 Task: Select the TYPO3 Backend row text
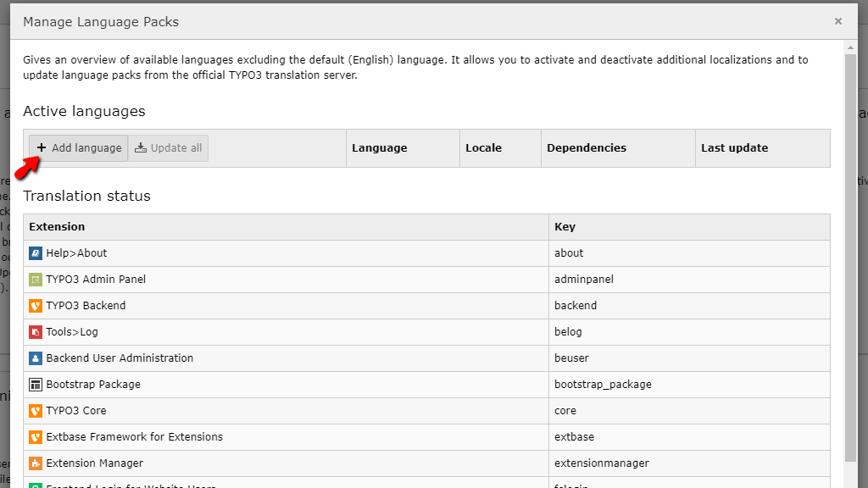click(x=86, y=305)
